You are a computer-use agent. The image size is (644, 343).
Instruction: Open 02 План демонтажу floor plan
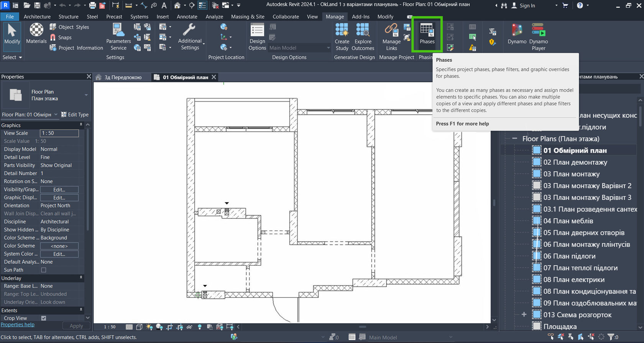575,162
